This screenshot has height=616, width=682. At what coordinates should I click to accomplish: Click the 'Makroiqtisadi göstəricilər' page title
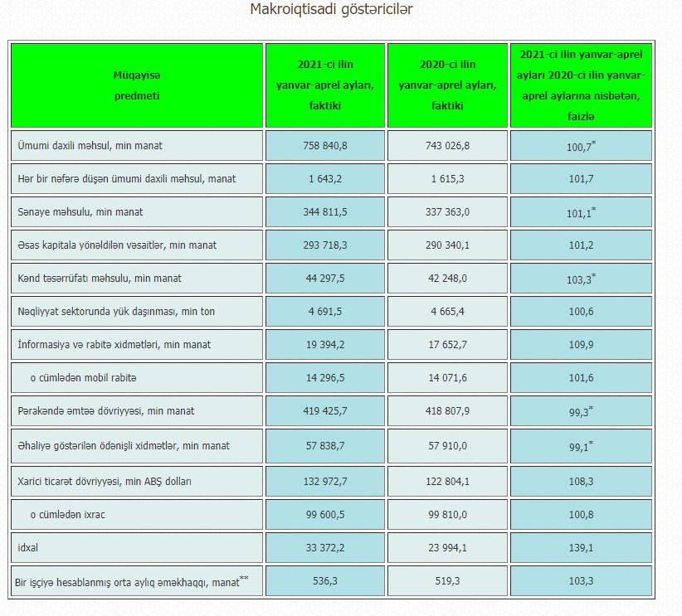point(331,10)
